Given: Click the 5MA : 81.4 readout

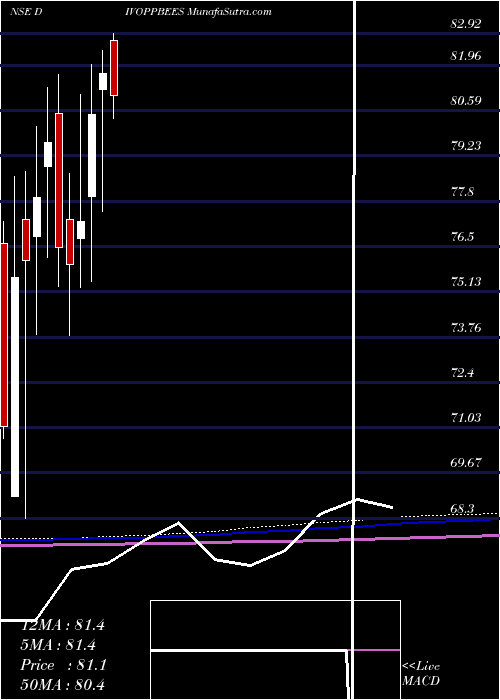Looking at the screenshot, I should click(x=58, y=645).
